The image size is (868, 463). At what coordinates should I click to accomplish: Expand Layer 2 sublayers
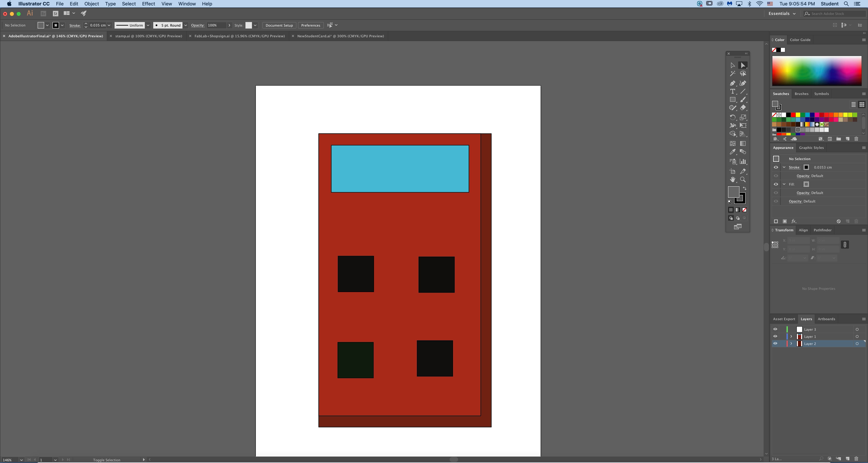coord(791,344)
